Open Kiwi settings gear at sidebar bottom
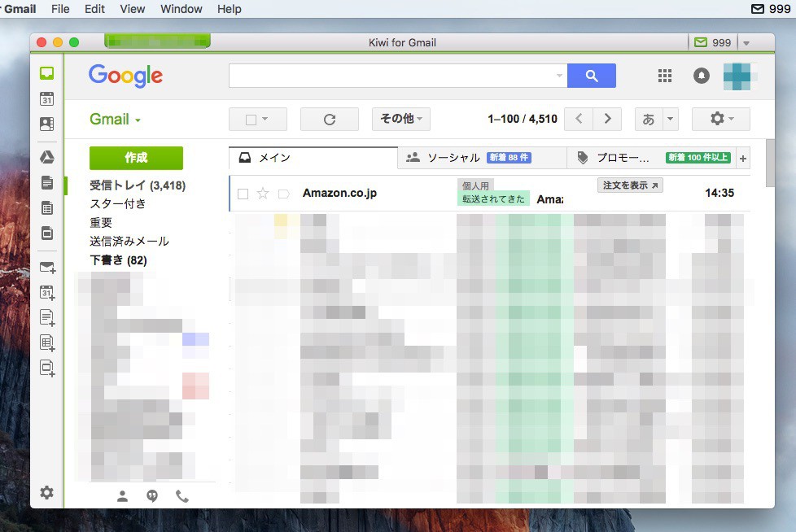 [x=46, y=492]
